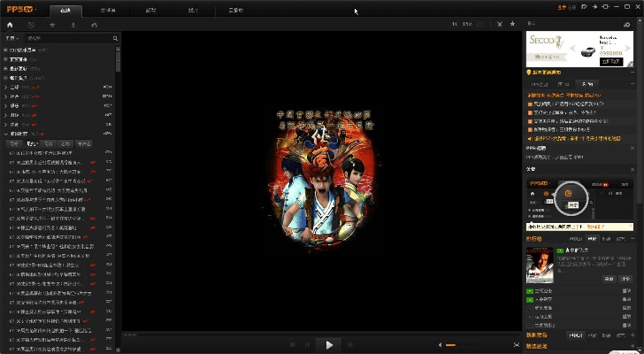
Task: Click the Home icon in left sidebar
Action: [x=10, y=25]
